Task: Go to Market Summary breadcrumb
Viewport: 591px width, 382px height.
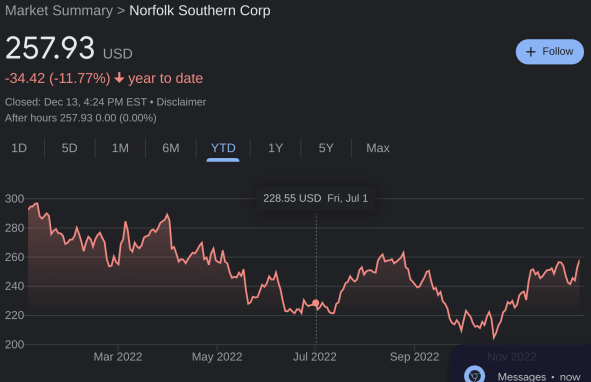Action: click(x=59, y=11)
